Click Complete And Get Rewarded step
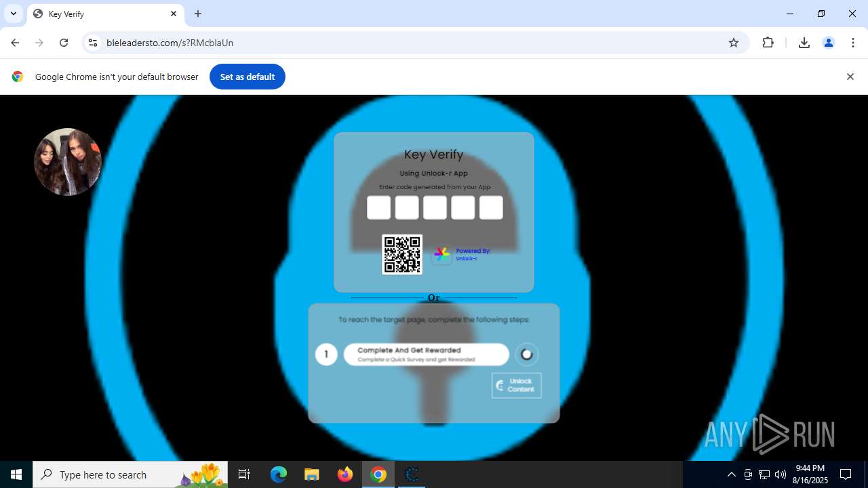The image size is (868, 488). 426,354
